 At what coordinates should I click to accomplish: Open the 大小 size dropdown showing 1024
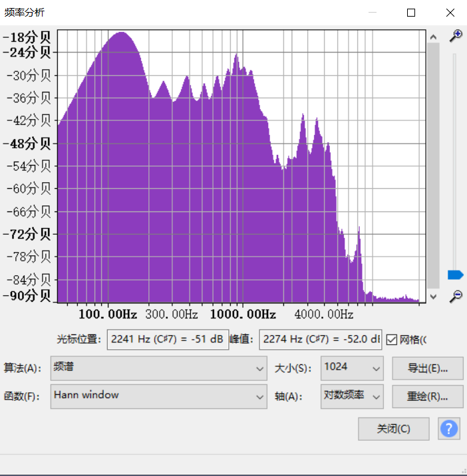(x=352, y=368)
